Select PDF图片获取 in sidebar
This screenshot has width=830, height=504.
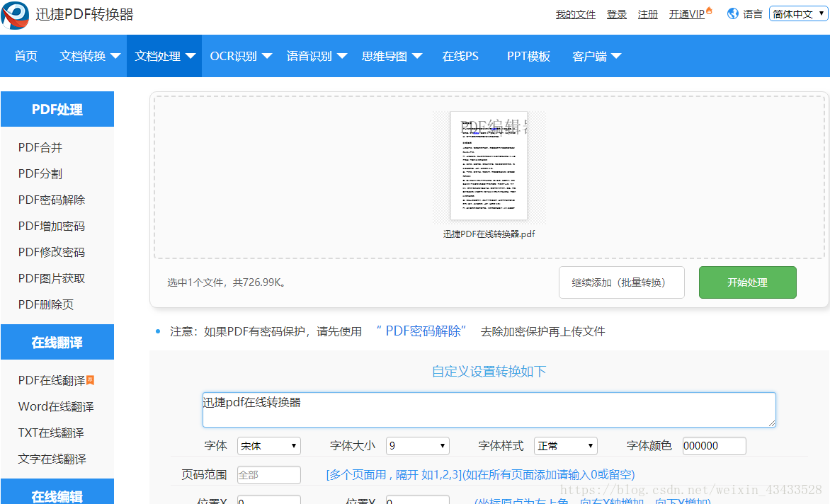[x=52, y=278]
